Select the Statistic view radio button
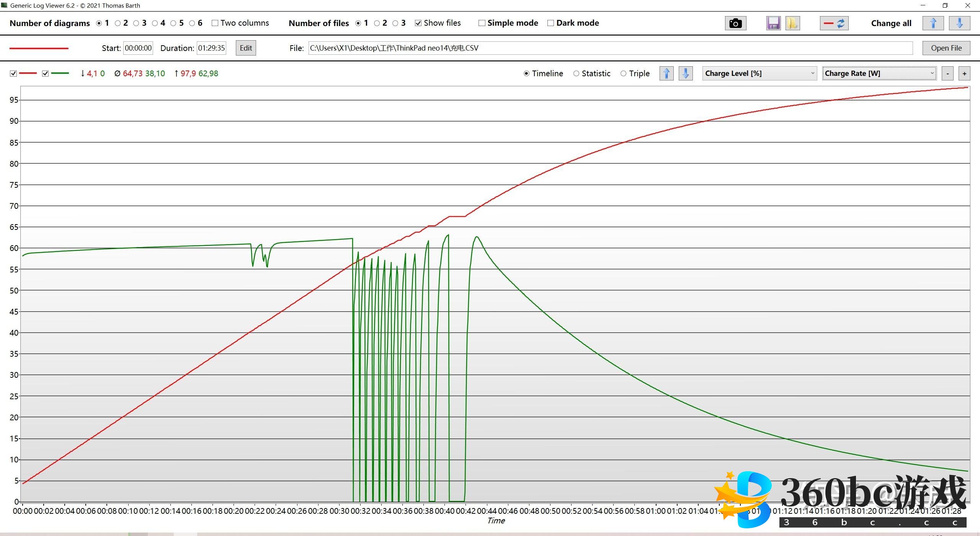 click(x=576, y=74)
